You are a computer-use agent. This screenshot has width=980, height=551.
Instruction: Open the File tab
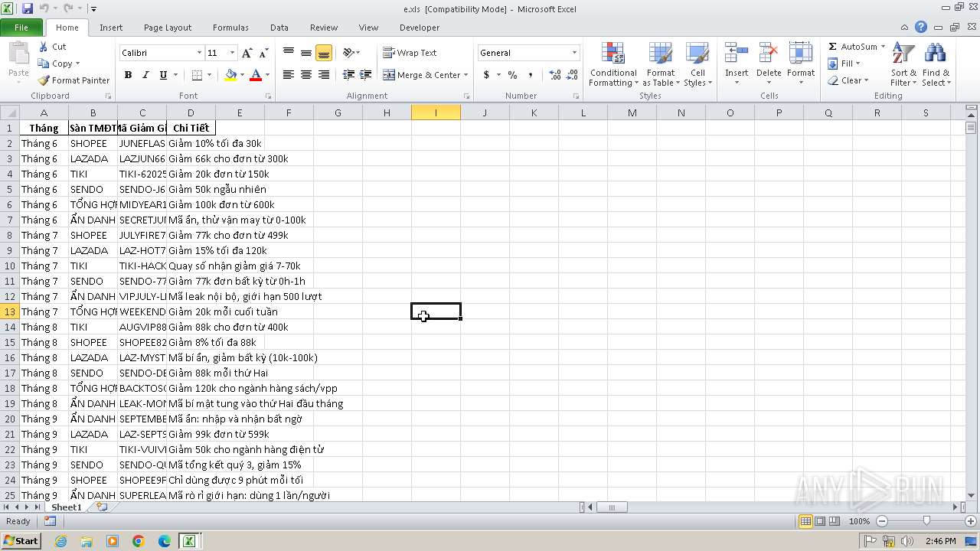pyautogui.click(x=21, y=28)
